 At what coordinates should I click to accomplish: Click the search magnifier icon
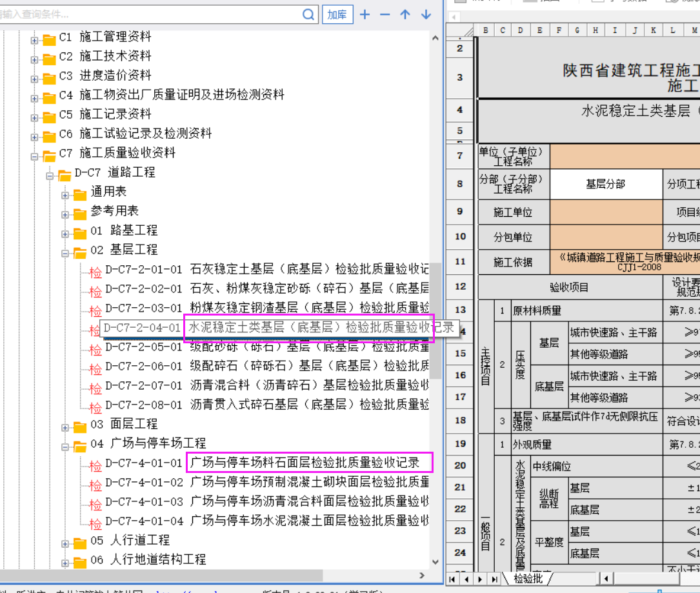click(308, 15)
